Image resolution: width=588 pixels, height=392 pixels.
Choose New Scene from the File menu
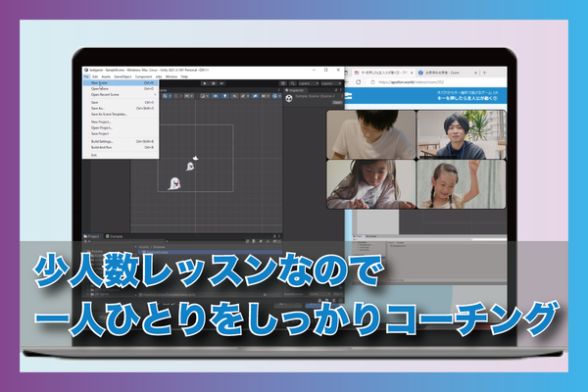(121, 83)
